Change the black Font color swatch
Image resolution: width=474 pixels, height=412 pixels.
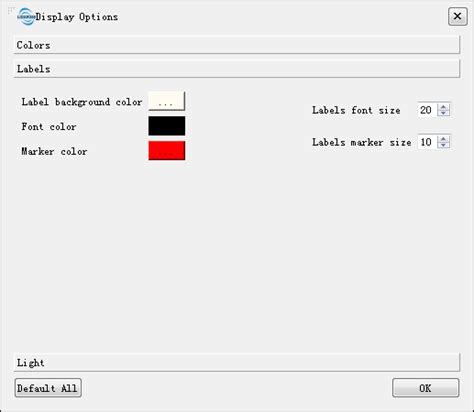point(167,126)
